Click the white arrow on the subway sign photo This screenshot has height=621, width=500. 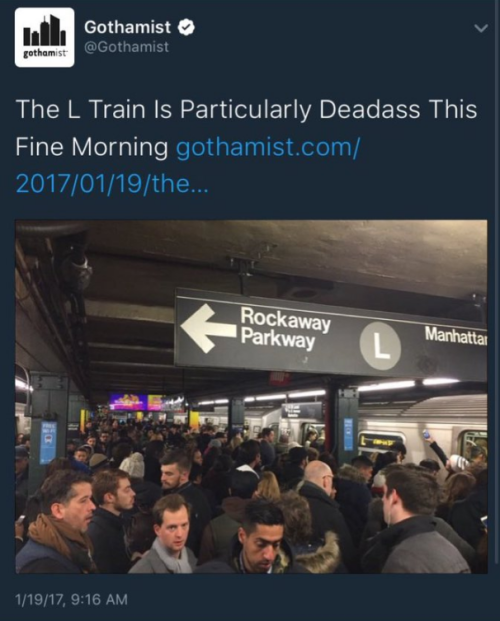(208, 328)
